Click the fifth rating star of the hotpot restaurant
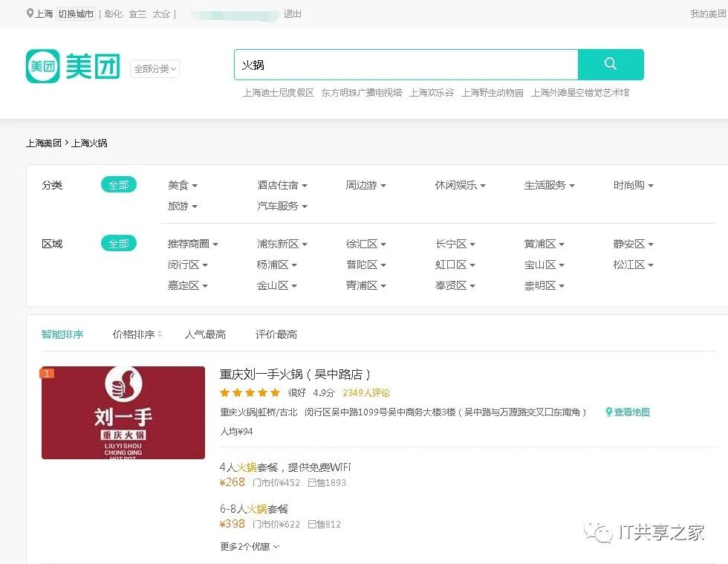This screenshot has height=564, width=728. click(x=276, y=392)
